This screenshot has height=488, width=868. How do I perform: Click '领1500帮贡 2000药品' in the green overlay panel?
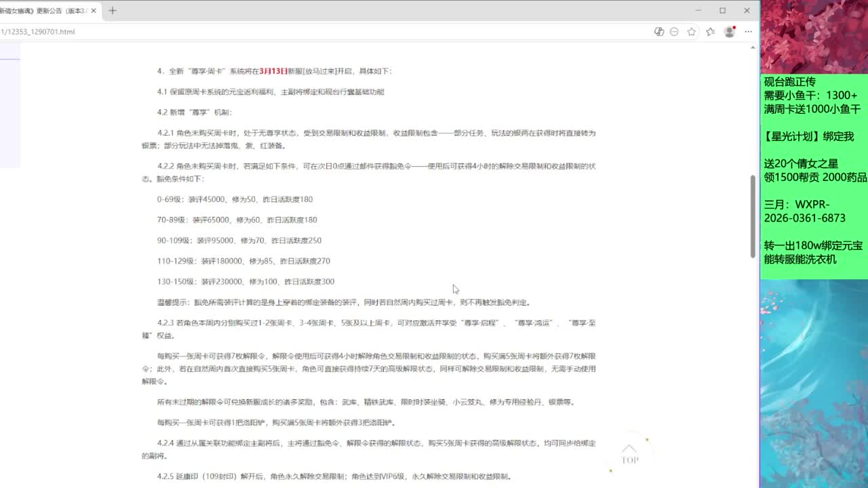point(816,178)
